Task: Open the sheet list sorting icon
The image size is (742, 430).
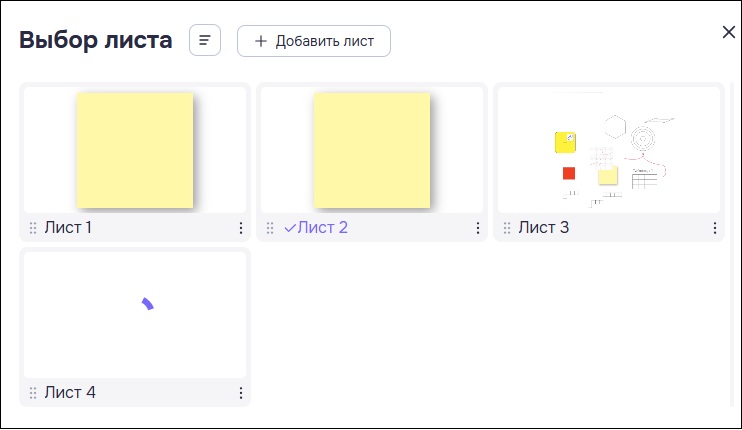Action: coord(205,40)
